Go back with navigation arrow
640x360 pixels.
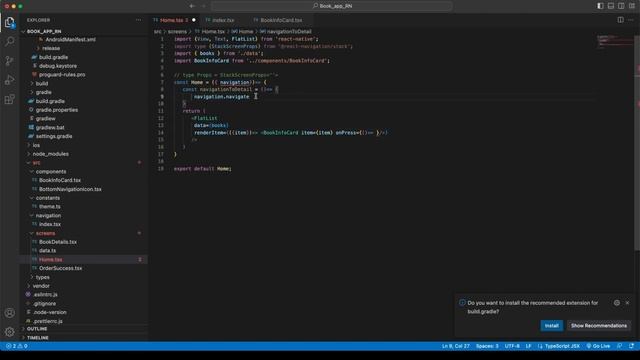point(192,6)
